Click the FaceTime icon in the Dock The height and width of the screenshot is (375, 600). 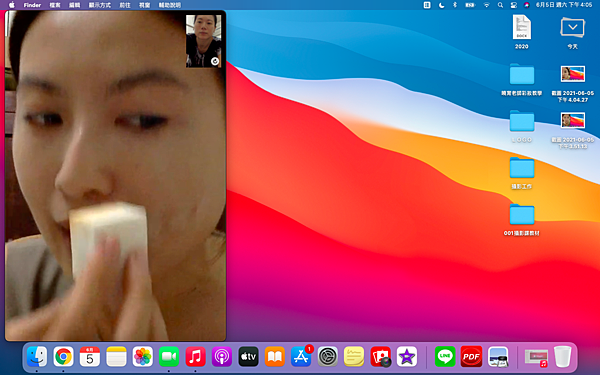tap(169, 357)
